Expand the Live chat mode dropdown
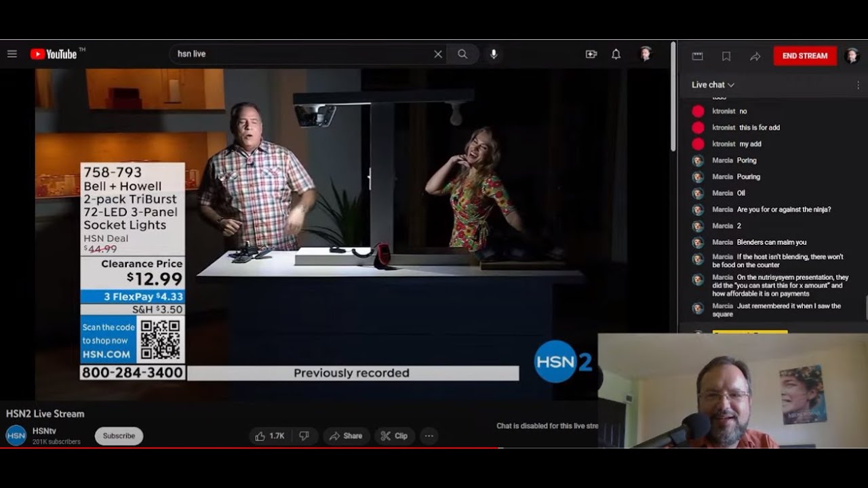 713,85
